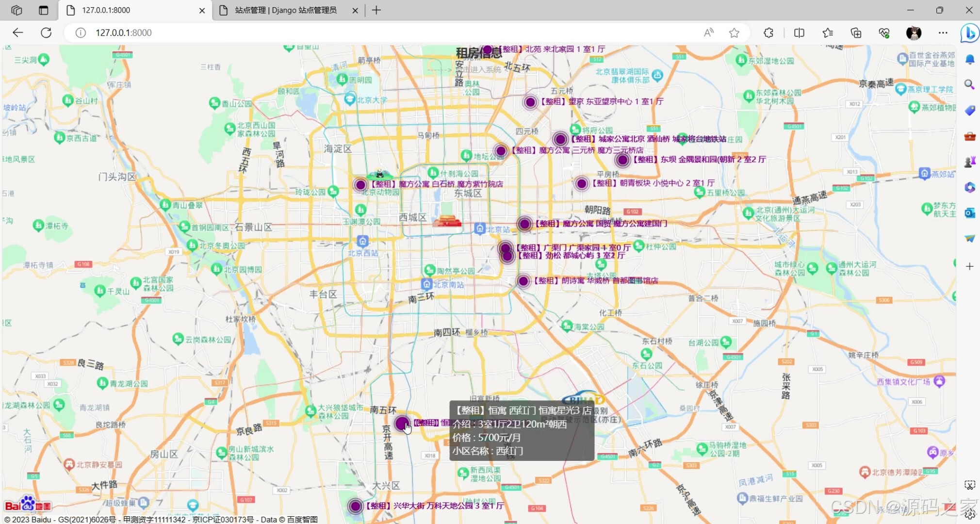
Task: Click the Baidu copyright notice text
Action: pyautogui.click(x=161, y=519)
